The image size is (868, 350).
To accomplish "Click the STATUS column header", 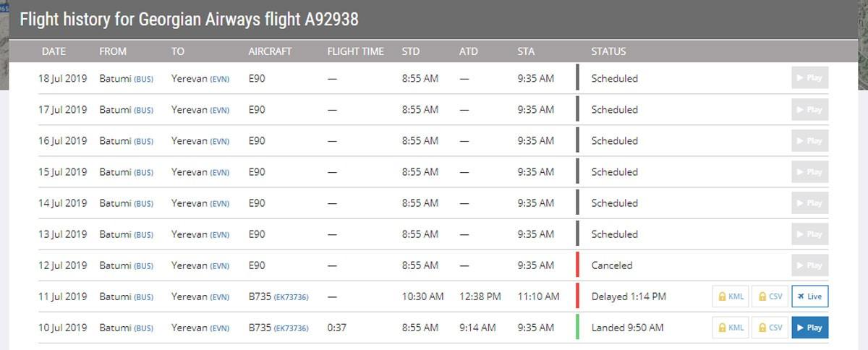I will pyautogui.click(x=608, y=51).
